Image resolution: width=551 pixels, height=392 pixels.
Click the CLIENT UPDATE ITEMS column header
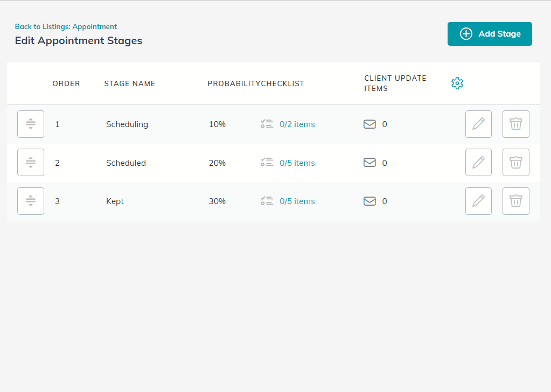(x=395, y=83)
